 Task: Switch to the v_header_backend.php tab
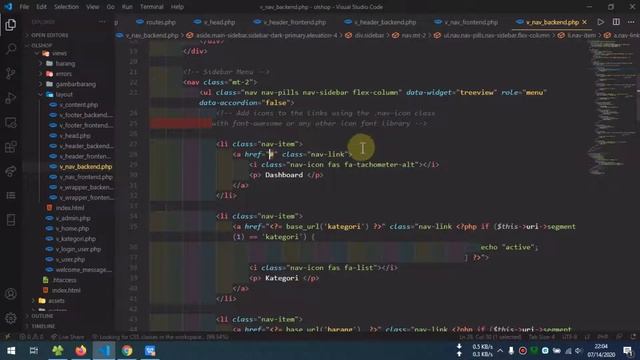pyautogui.click(x=380, y=22)
